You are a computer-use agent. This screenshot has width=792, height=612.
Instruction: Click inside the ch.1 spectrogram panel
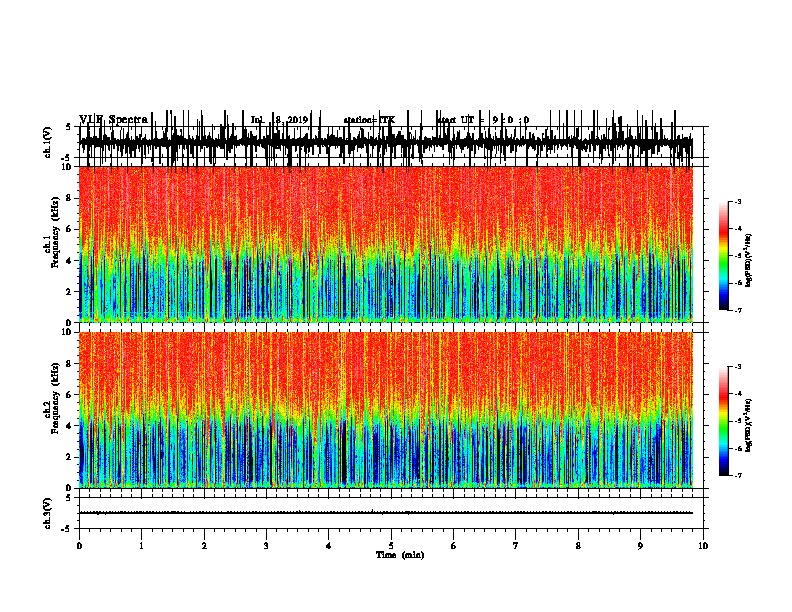pyautogui.click(x=386, y=244)
